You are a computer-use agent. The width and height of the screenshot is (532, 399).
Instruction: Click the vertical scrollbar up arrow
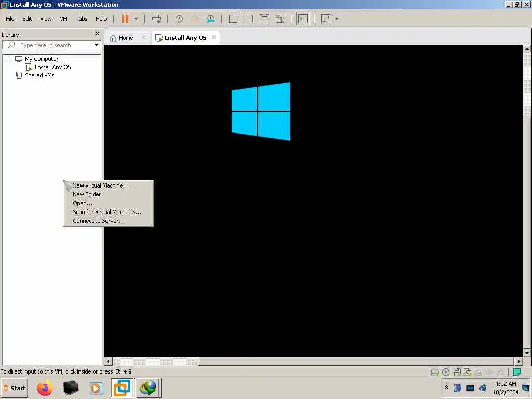[x=527, y=49]
